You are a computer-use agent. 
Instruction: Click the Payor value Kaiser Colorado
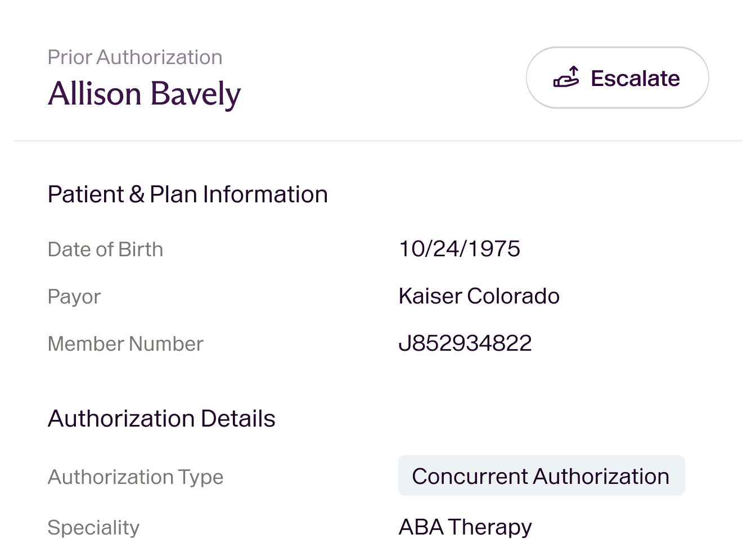479,296
